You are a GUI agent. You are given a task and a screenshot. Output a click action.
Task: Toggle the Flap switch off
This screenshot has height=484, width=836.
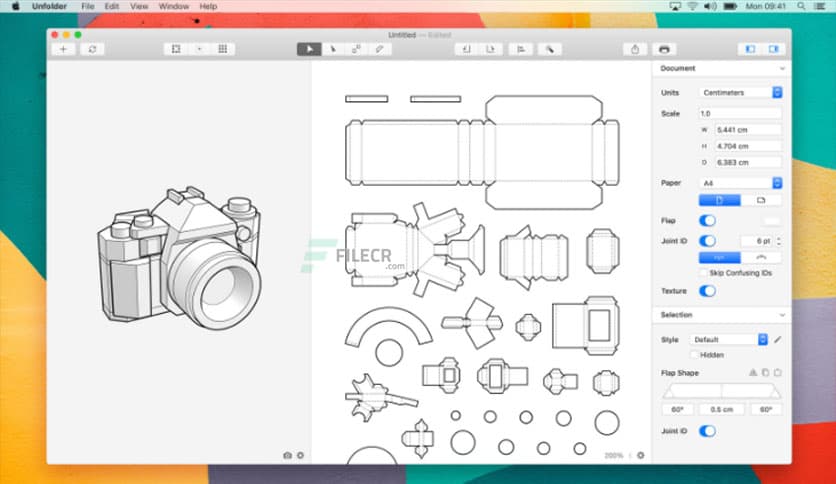click(x=707, y=220)
